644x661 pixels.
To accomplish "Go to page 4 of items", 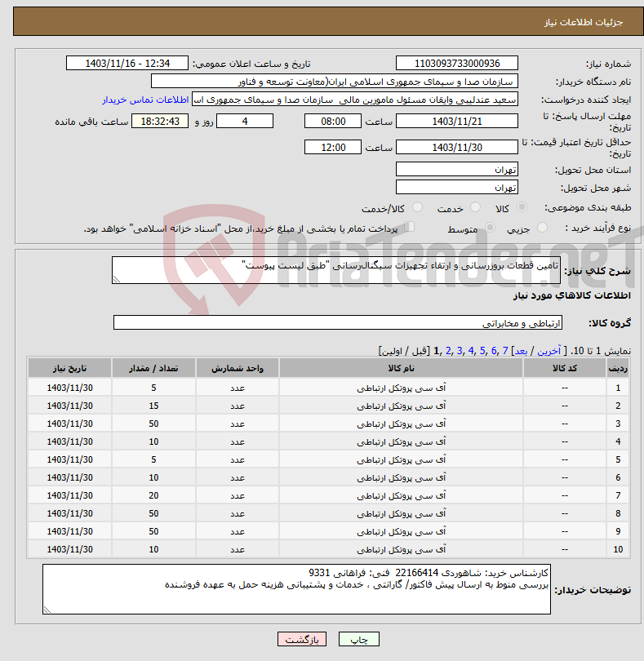I will (x=471, y=351).
